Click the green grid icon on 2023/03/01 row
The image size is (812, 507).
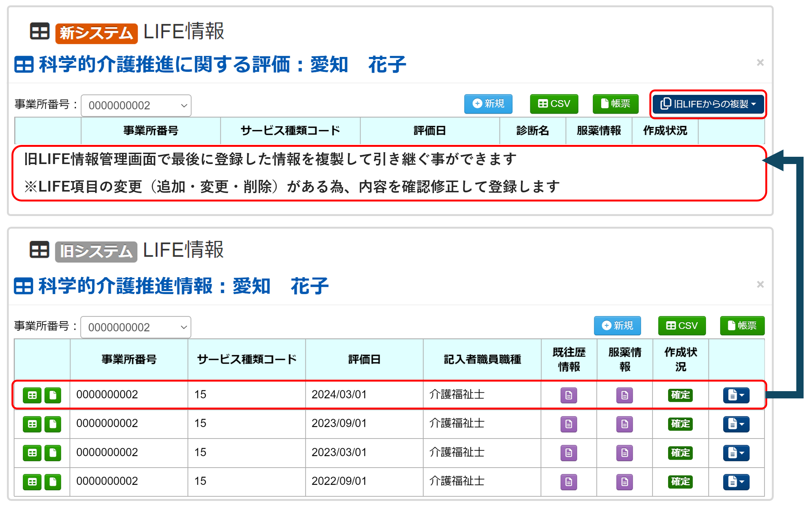tap(33, 453)
